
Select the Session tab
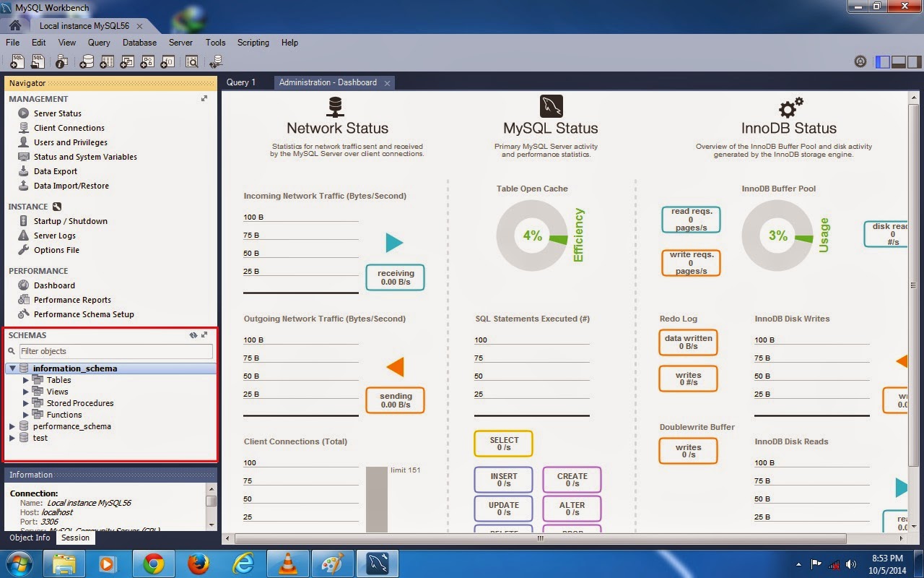[x=75, y=538]
